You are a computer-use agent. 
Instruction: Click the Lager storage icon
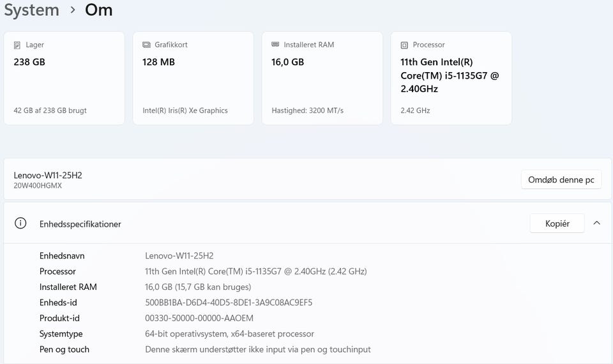pos(17,45)
